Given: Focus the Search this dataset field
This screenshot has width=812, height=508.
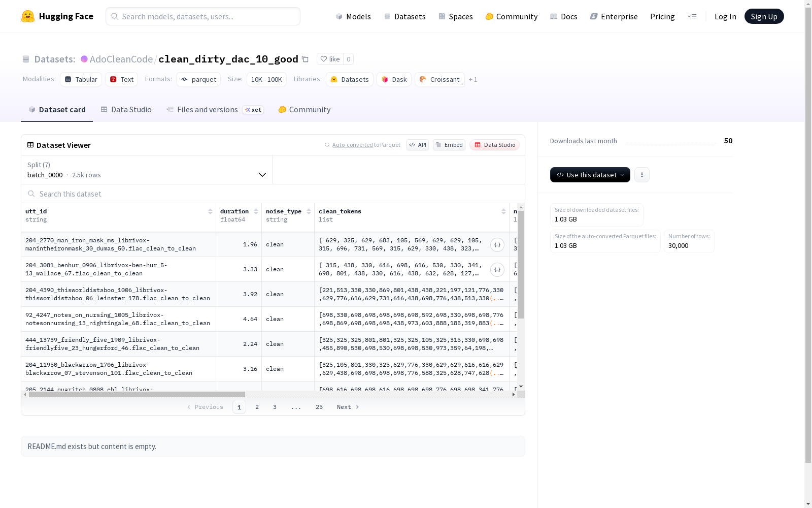Looking at the screenshot, I should click(273, 194).
